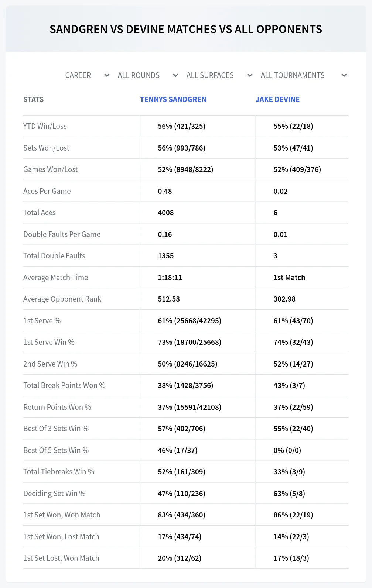Click the Aces Per Game stat label

[x=47, y=191]
